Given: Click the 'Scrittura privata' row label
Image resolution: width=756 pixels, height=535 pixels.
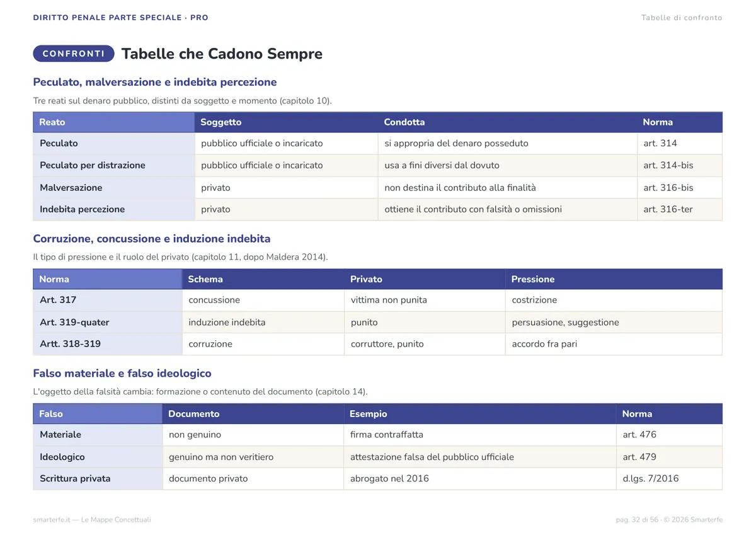Looking at the screenshot, I should tap(98, 479).
